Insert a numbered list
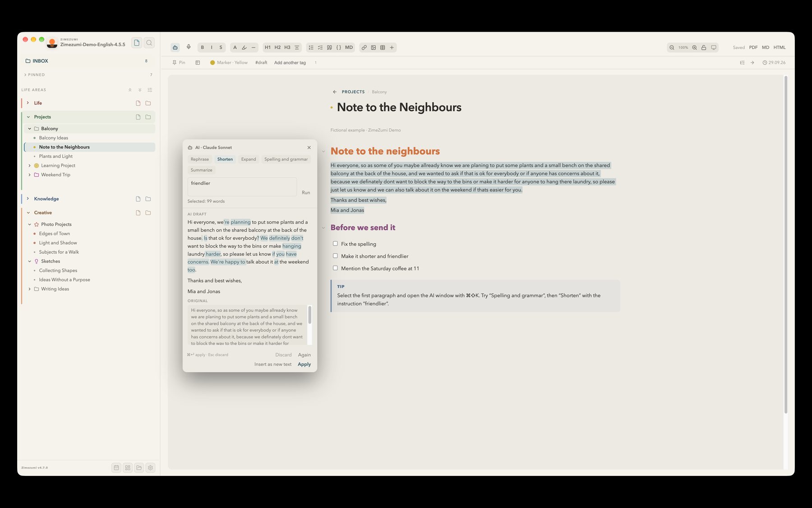812x508 pixels. [311, 47]
